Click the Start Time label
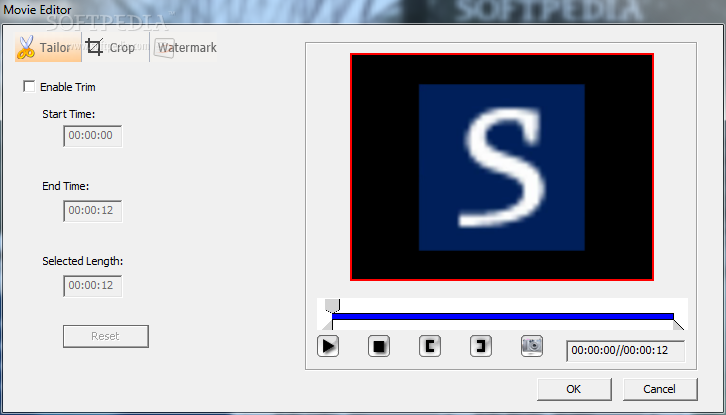 click(69, 114)
